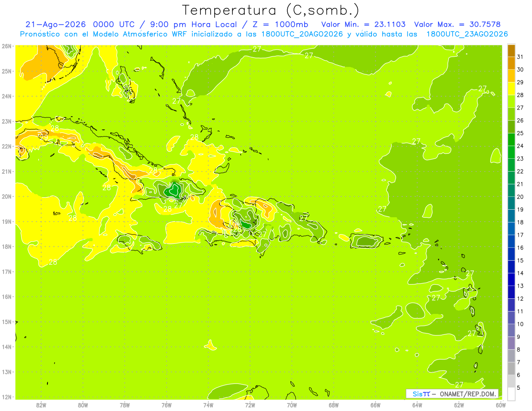532x411 pixels.
Task: Click the brown legend swatch above 31
Action: tap(511, 51)
